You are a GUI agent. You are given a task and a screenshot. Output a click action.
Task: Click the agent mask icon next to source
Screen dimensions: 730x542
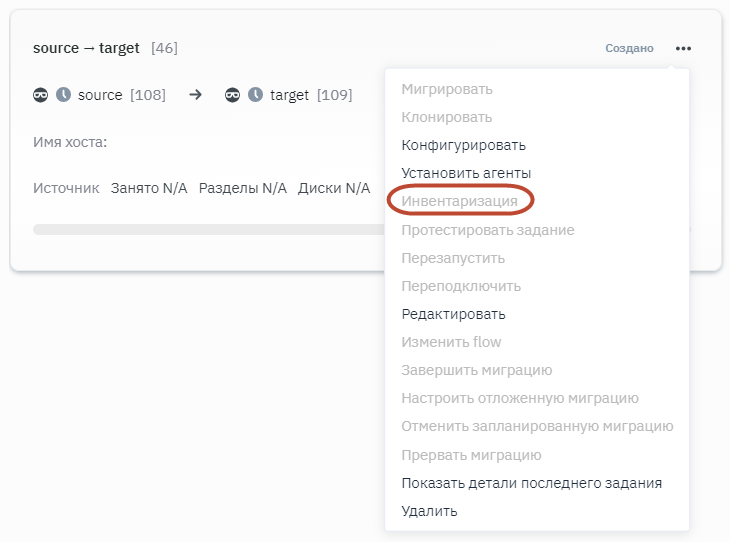(x=41, y=95)
